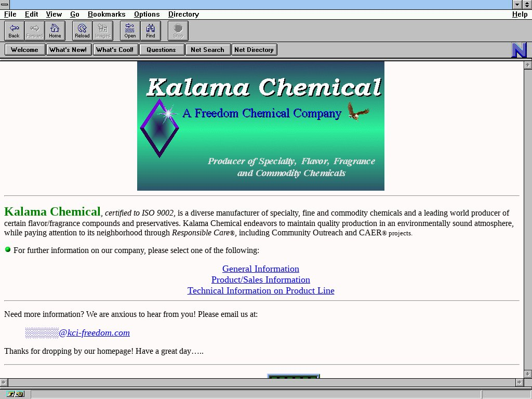The image size is (532, 399).
Task: Follow the General Information link
Action: (x=261, y=269)
